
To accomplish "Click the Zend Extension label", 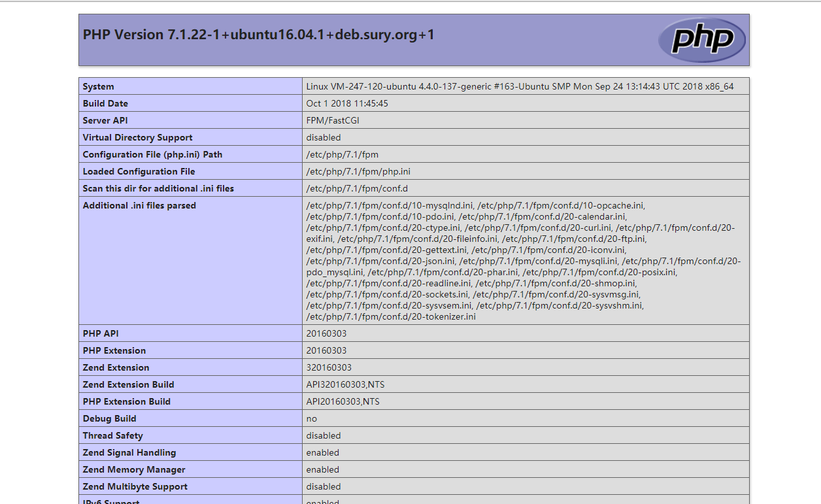I will (116, 367).
